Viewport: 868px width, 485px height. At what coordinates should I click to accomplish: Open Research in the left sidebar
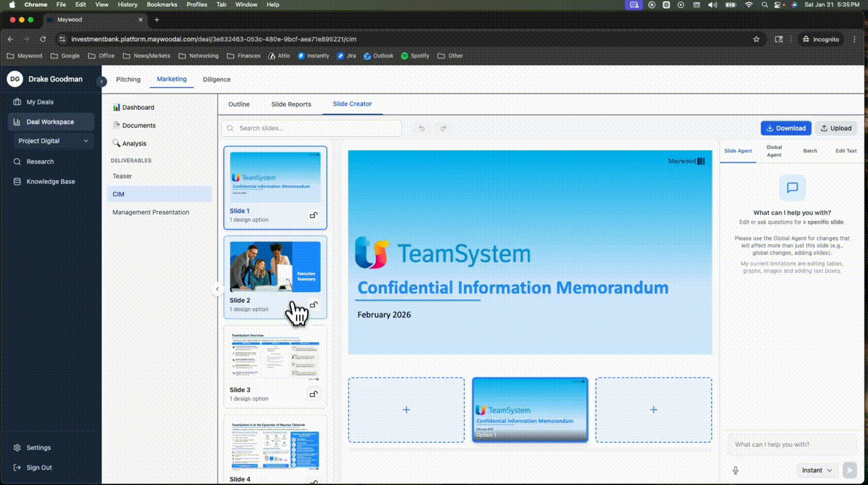(x=40, y=162)
